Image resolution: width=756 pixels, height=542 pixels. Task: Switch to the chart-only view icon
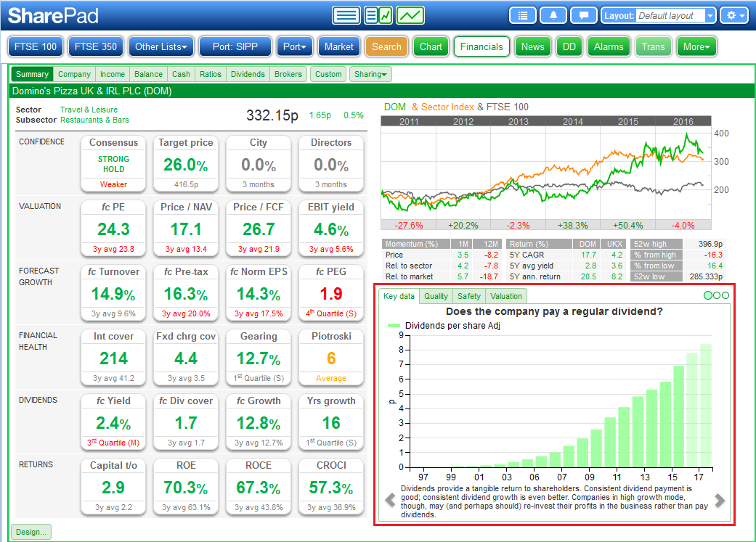tap(410, 15)
